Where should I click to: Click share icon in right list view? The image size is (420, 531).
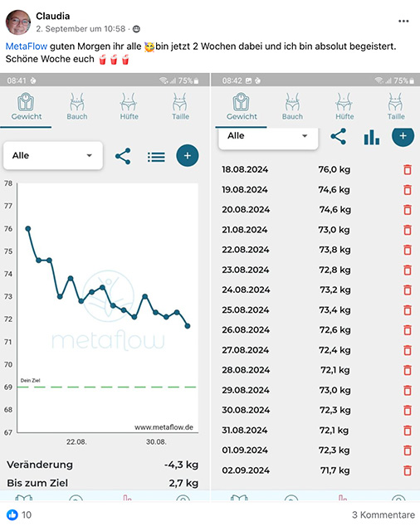coord(338,136)
